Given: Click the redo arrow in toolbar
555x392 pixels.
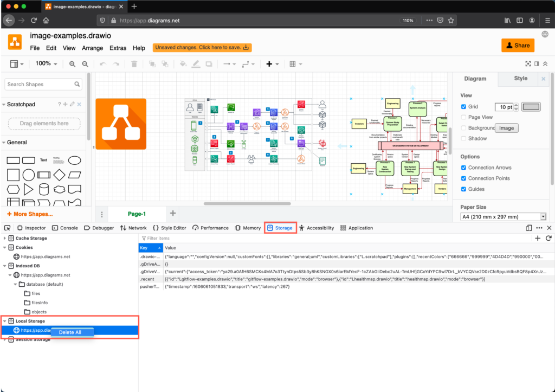Looking at the screenshot, I should (x=116, y=64).
